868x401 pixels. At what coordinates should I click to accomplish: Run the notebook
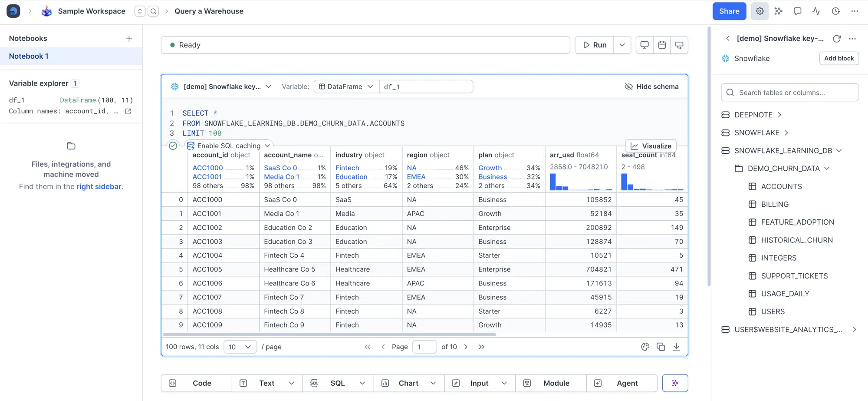595,45
